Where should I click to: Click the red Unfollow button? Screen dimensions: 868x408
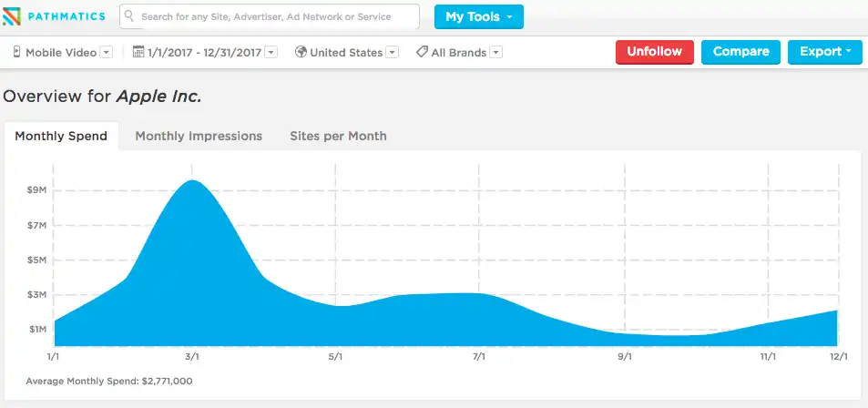coord(654,52)
